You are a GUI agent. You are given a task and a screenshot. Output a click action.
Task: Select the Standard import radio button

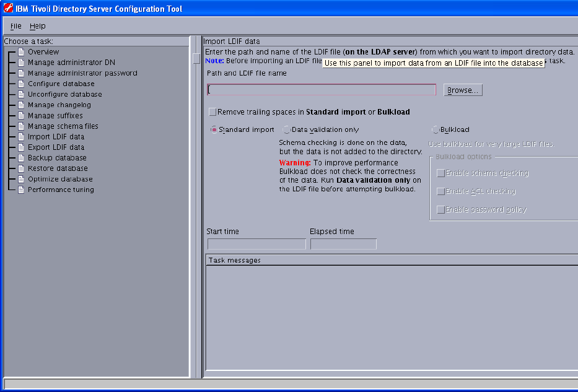click(214, 129)
